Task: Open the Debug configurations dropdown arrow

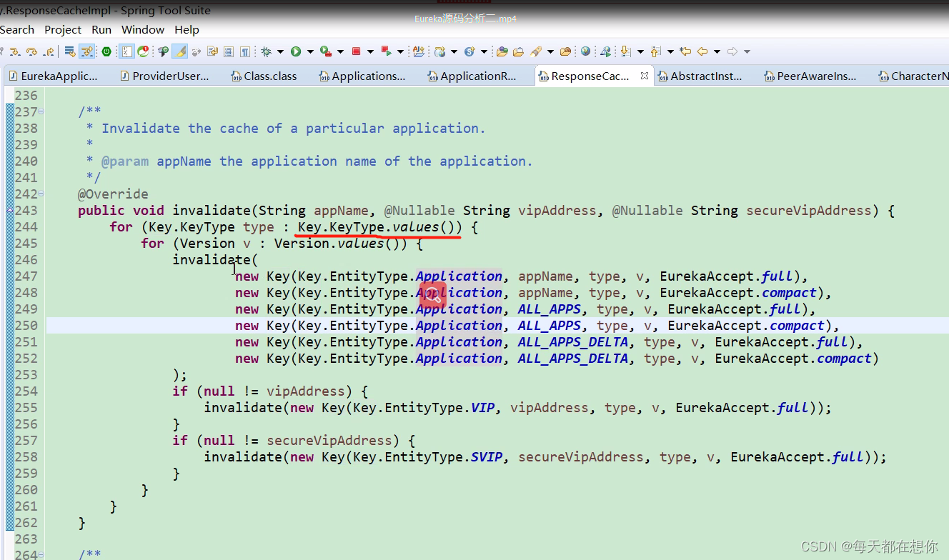Action: click(x=280, y=51)
